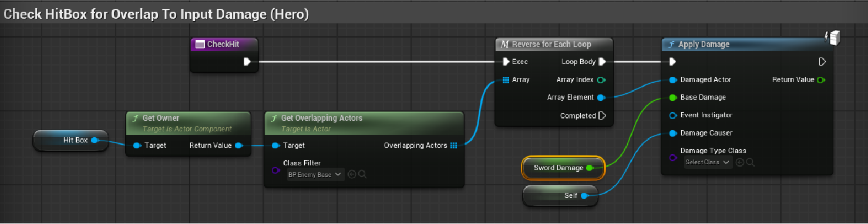Viewport: 868px width, 224px height.
Task: Click the Damage Causer input pin
Action: click(673, 133)
